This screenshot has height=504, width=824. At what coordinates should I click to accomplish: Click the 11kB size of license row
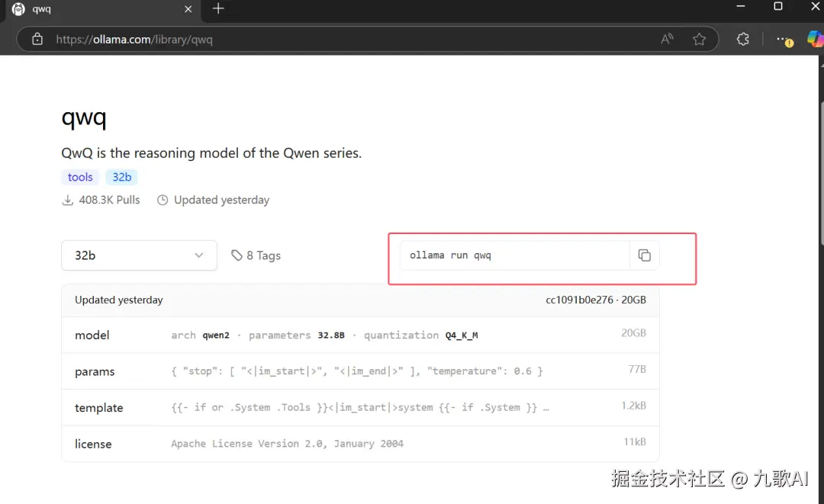[635, 441]
